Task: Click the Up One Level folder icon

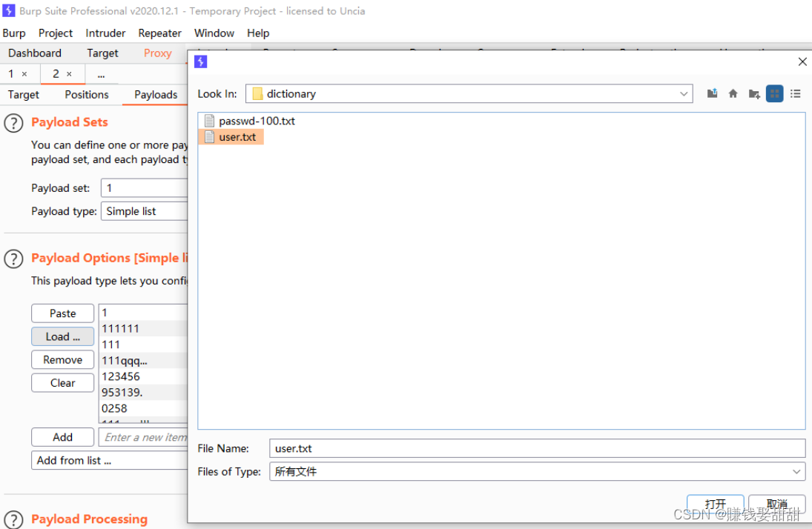Action: [713, 93]
